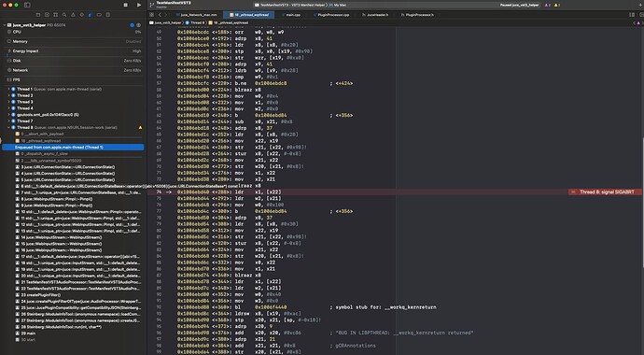Stop the running juce_vst3_helper process

pyautogui.click(x=126, y=5)
